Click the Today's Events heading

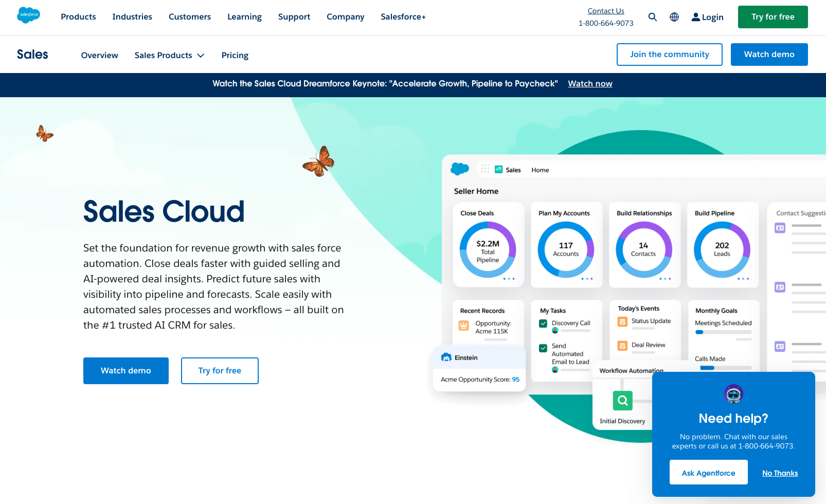point(639,309)
